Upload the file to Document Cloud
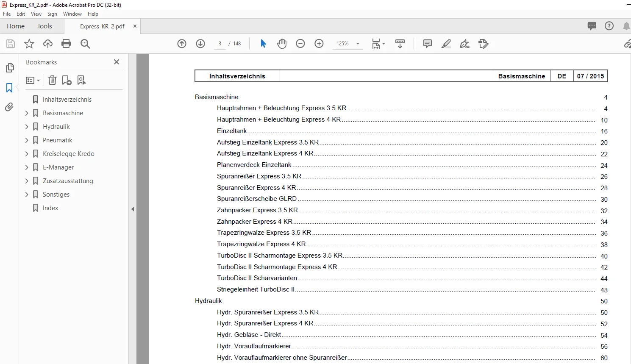Viewport: 631px width, 364px height. pos(48,44)
